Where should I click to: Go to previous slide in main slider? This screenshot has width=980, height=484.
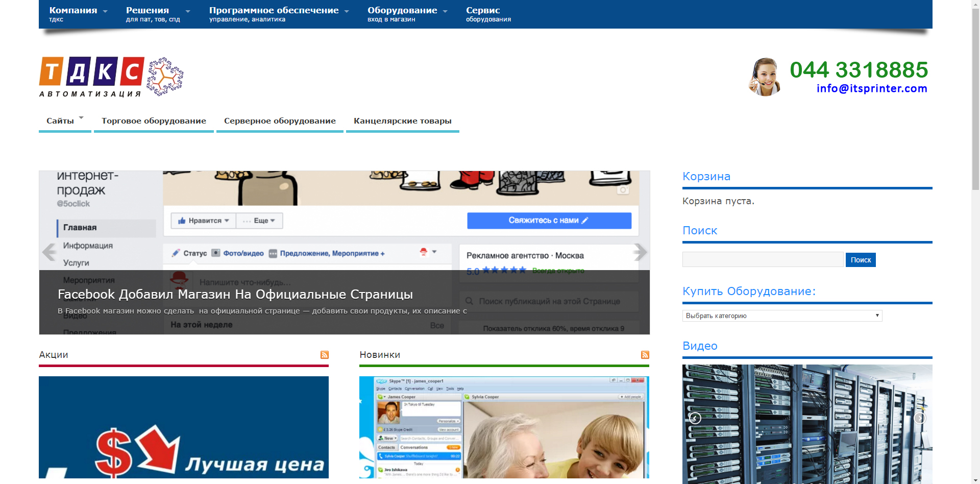[x=50, y=252]
